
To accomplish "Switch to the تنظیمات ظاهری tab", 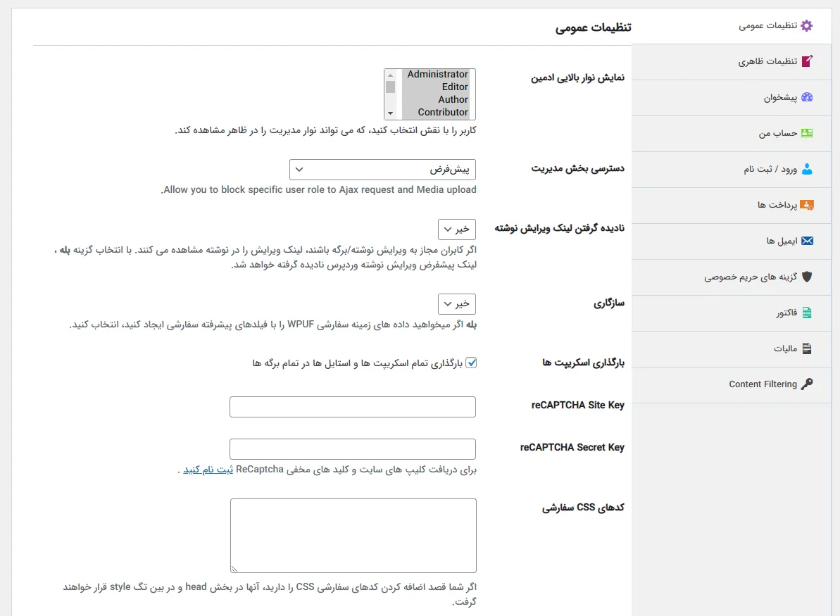I will click(732, 62).
